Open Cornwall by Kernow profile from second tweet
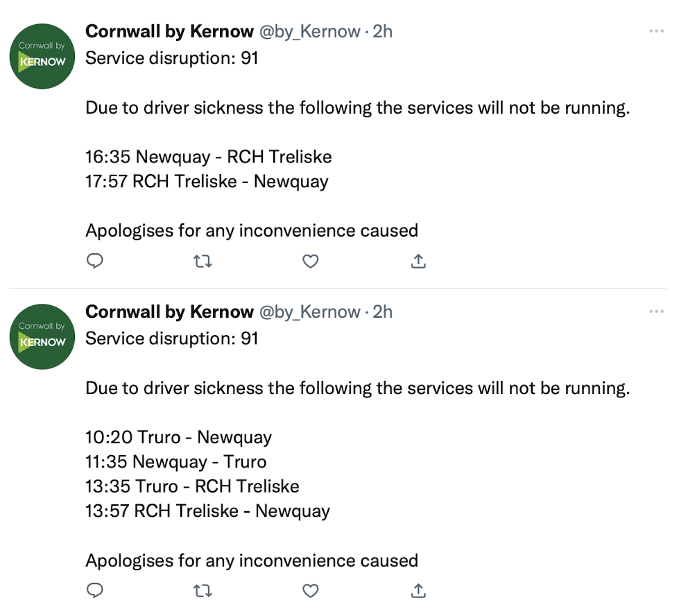This screenshot has height=616, width=688. [169, 312]
